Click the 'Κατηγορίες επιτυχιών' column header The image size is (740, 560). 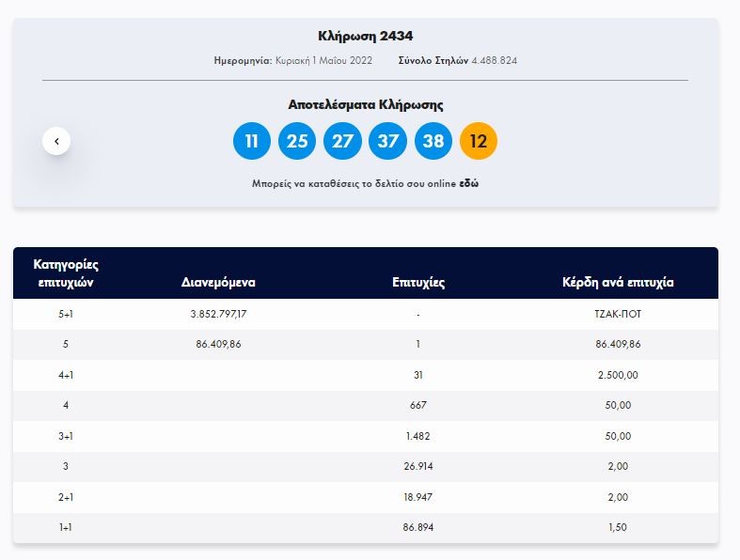click(x=66, y=273)
